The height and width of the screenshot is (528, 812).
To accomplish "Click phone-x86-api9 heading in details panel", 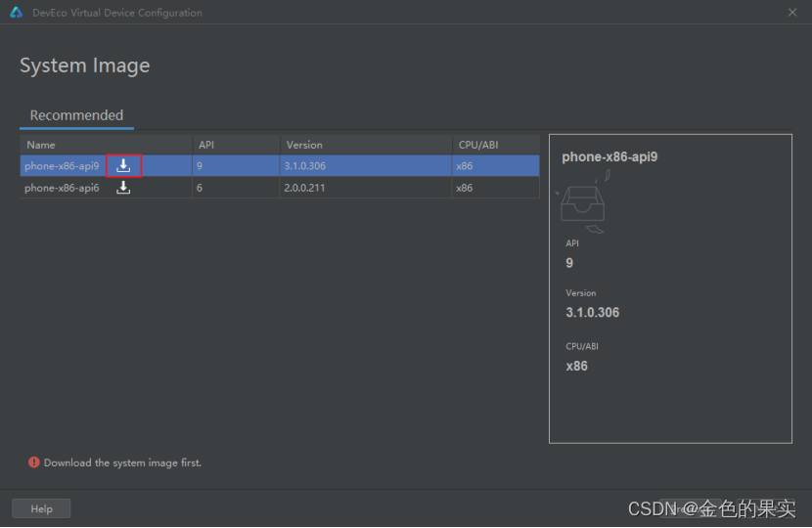I will (x=609, y=156).
